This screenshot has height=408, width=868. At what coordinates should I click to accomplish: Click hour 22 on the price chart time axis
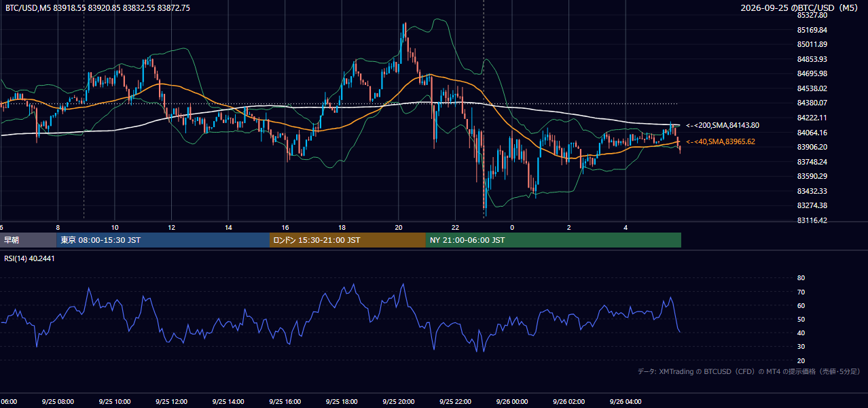(x=455, y=227)
